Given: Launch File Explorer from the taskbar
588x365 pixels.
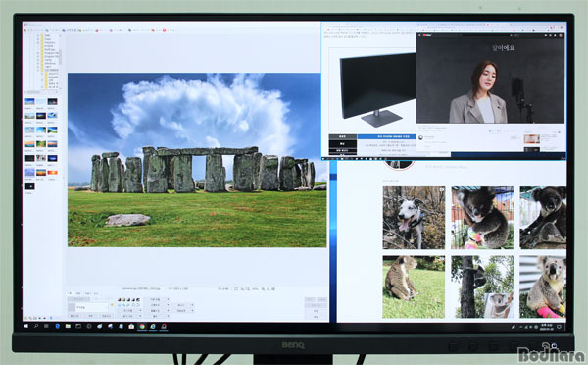Looking at the screenshot, I should coord(68,327).
